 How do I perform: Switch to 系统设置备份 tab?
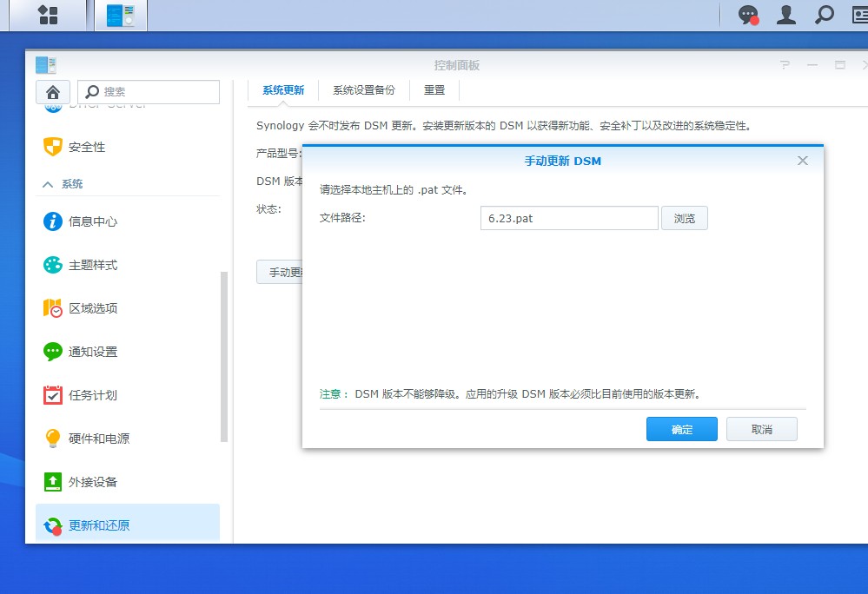point(363,90)
